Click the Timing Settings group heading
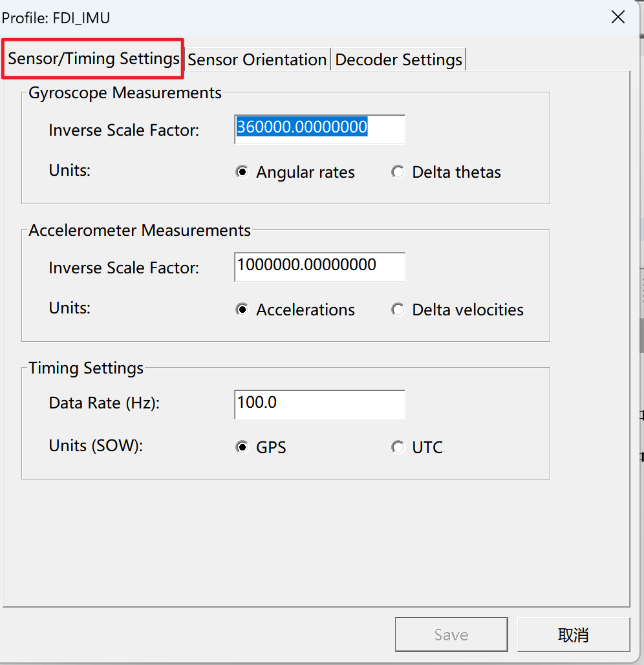This screenshot has width=644, height=665. [86, 368]
